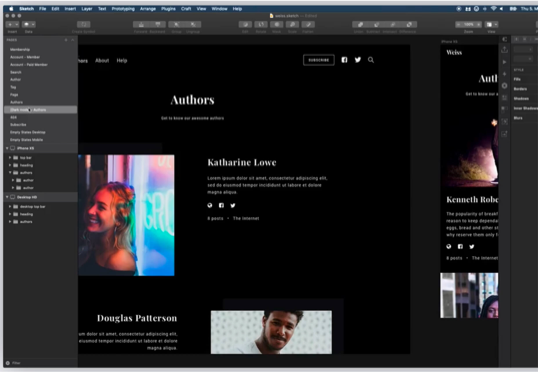Open the Craft menu
This screenshot has height=372, width=538.
tap(186, 9)
